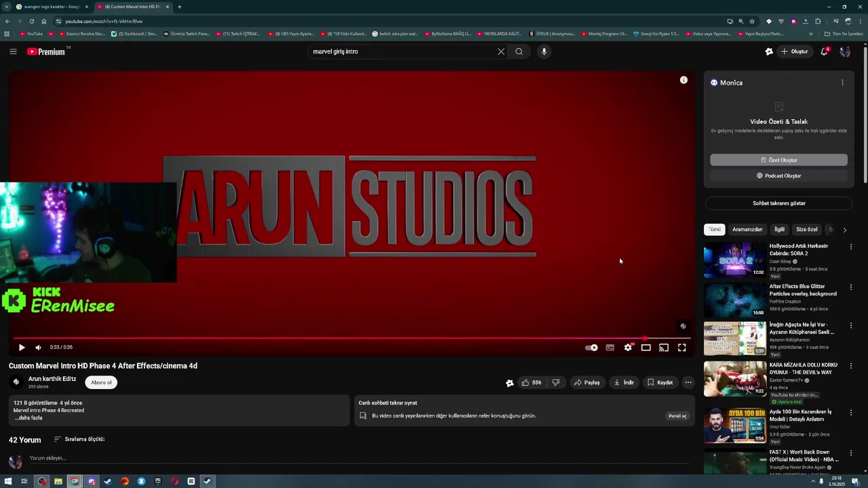Seek on the red progress bar

351,338
